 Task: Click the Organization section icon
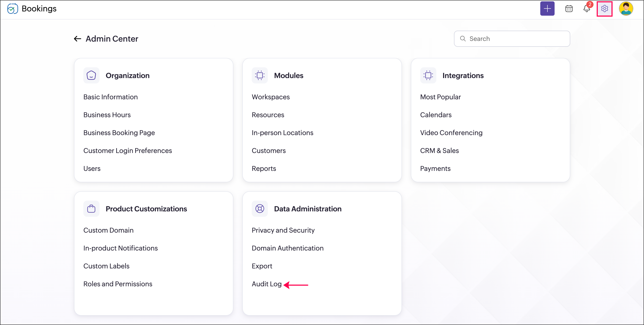coord(91,75)
